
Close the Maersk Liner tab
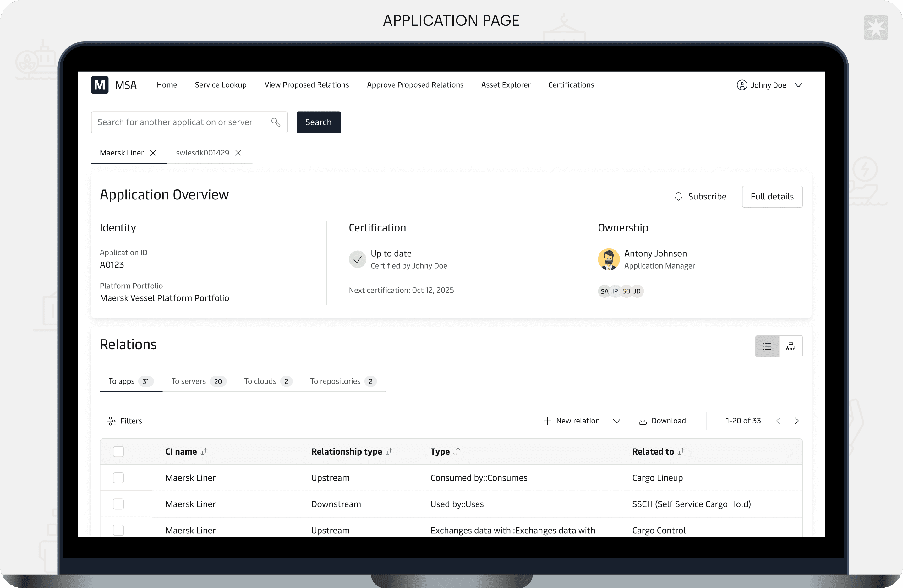(x=153, y=153)
